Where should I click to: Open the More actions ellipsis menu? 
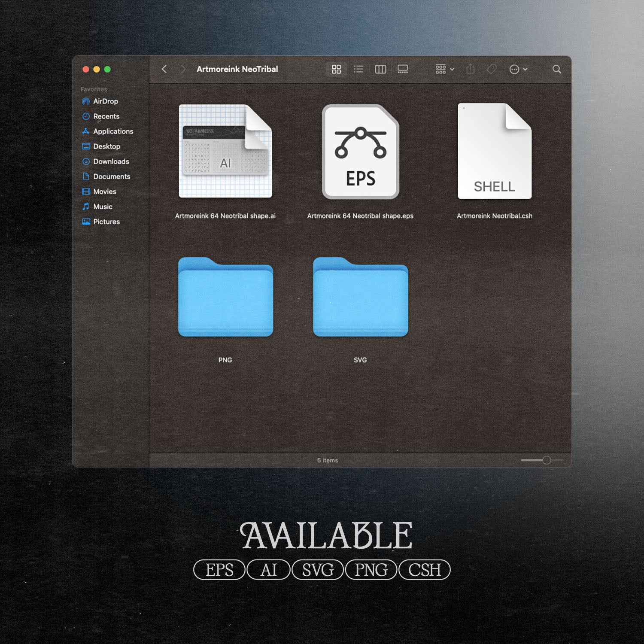click(x=518, y=69)
